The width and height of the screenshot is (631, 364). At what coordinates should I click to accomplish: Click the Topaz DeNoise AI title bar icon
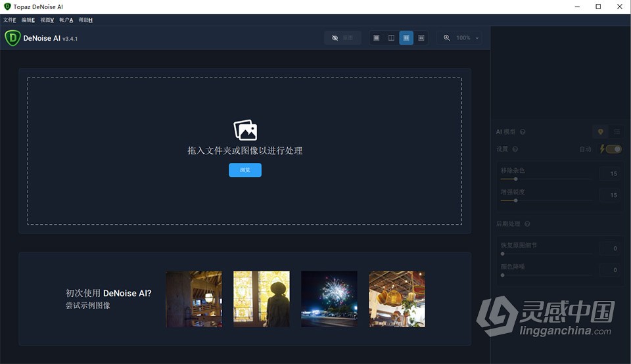[x=7, y=7]
